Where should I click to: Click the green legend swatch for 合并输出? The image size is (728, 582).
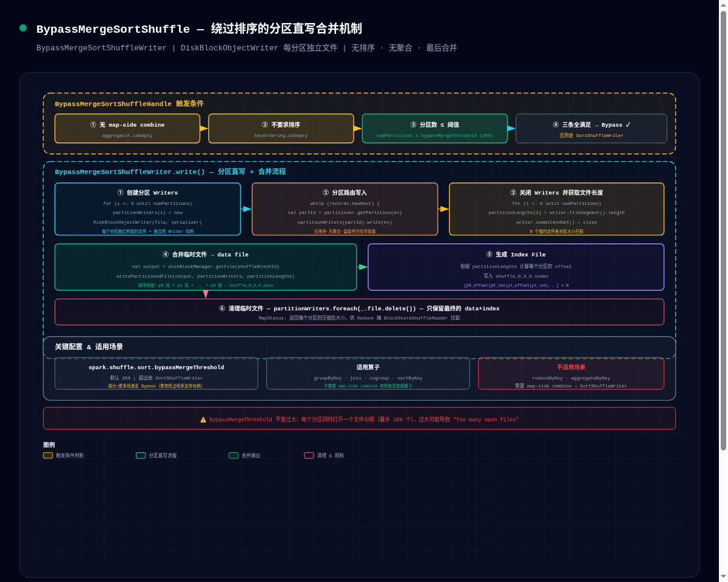tap(234, 455)
